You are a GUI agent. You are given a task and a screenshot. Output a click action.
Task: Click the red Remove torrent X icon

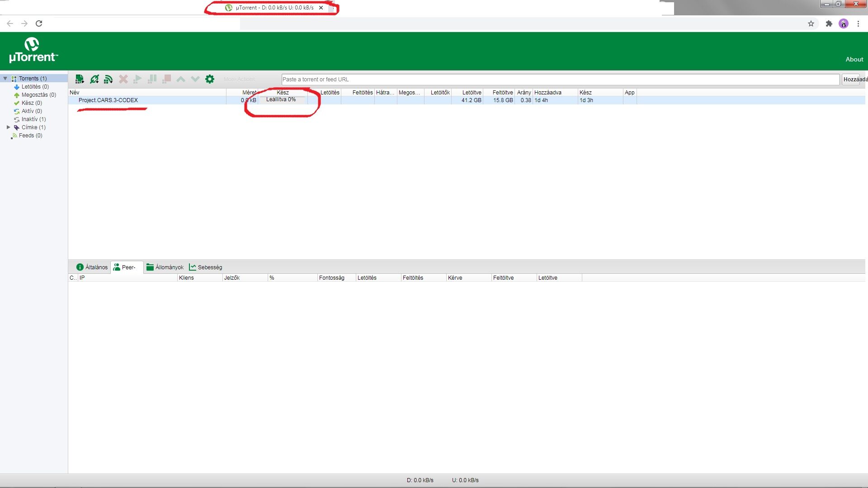point(123,79)
